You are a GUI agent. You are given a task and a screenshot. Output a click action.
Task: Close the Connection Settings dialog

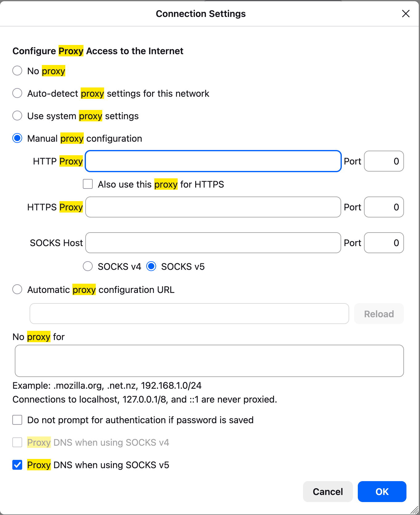[406, 14]
